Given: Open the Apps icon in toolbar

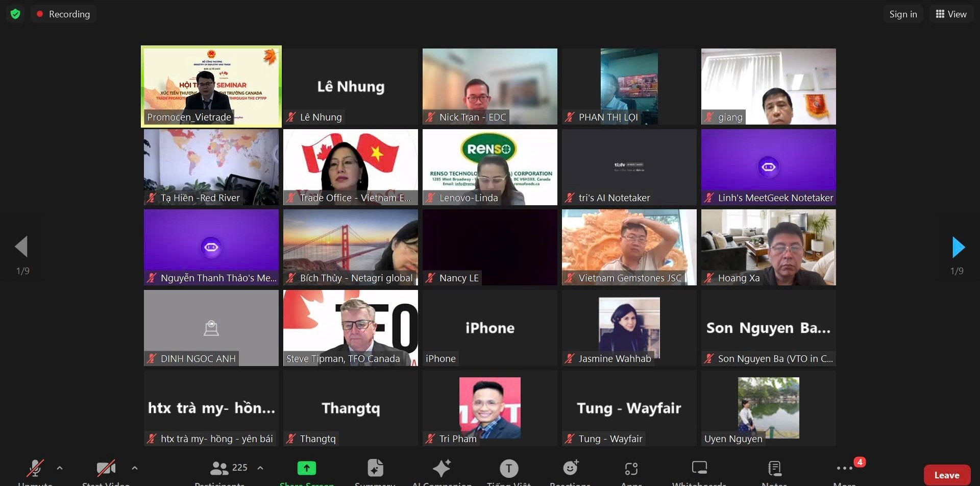Looking at the screenshot, I should (x=631, y=468).
